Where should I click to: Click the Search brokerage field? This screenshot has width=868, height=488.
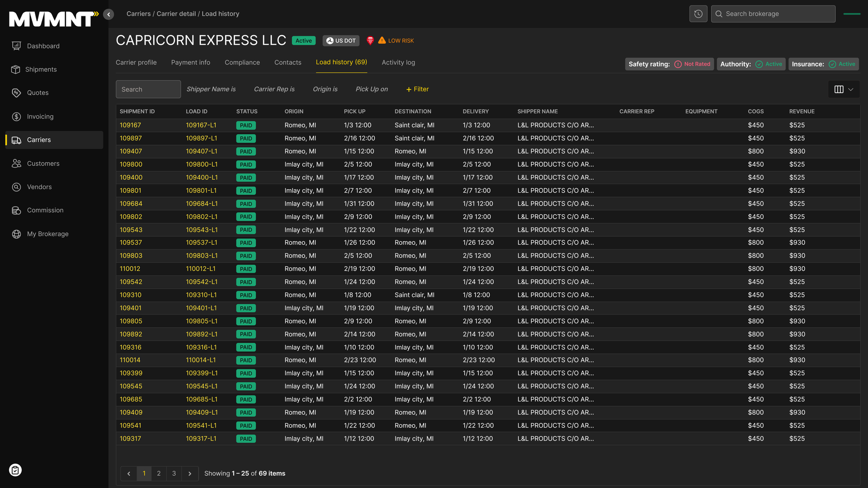[x=773, y=14]
